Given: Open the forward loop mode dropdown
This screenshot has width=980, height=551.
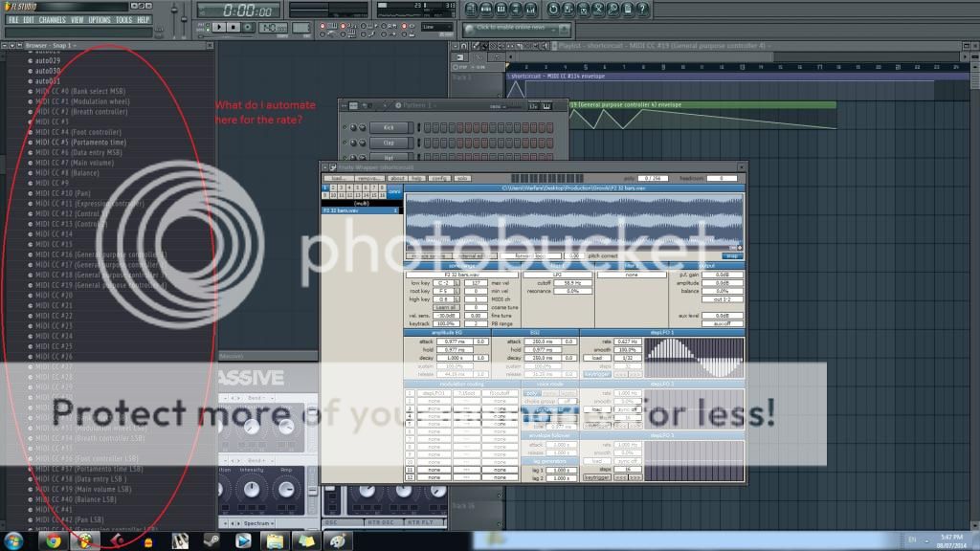Looking at the screenshot, I should 530,256.
